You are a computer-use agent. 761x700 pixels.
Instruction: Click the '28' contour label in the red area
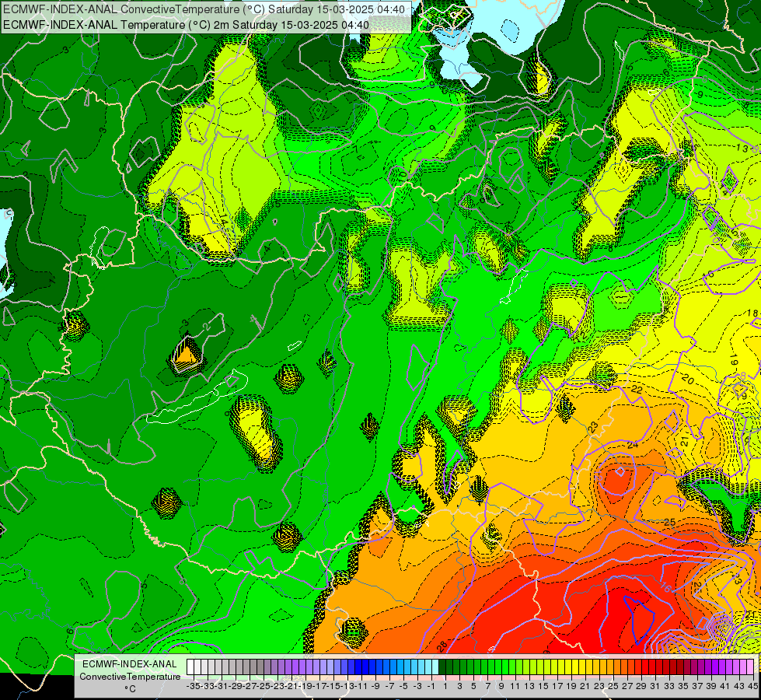click(442, 646)
